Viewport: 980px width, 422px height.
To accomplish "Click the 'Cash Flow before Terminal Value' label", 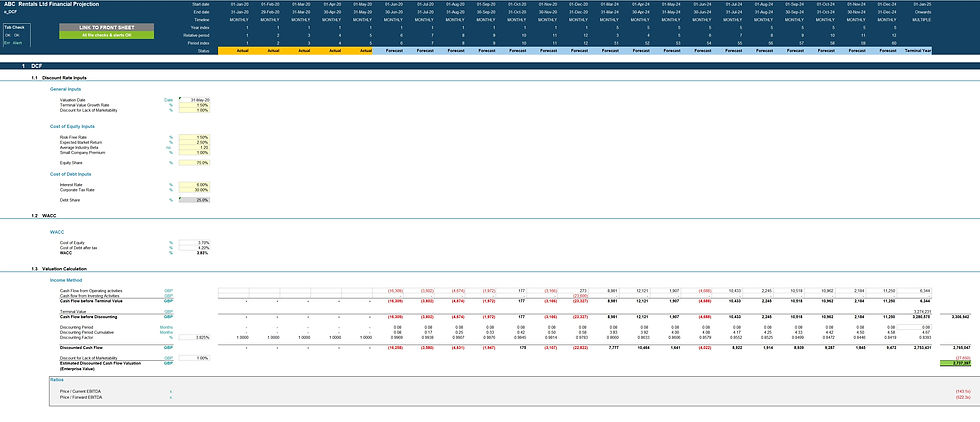I will 91,301.
